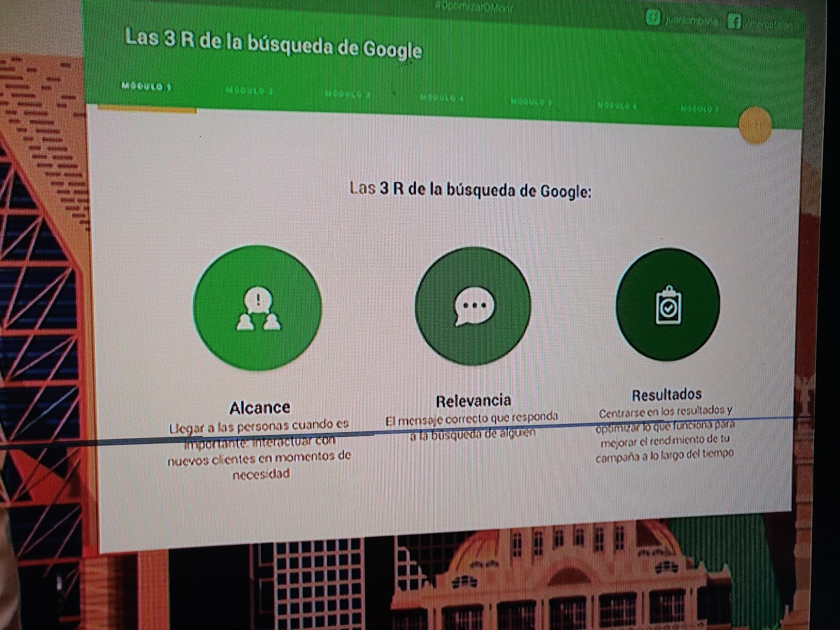Click the "Relevancia" label

pos(473,401)
